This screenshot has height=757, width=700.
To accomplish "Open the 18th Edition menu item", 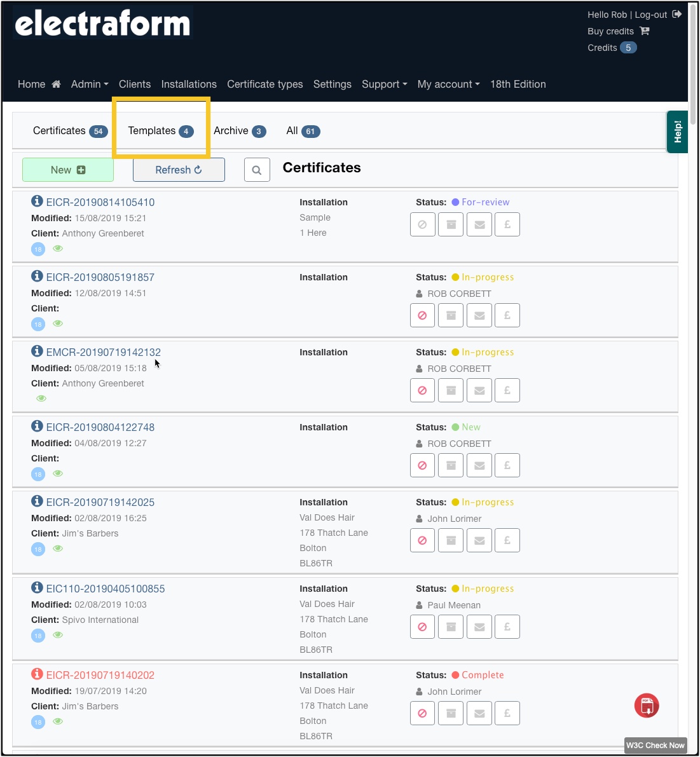I will tap(518, 84).
